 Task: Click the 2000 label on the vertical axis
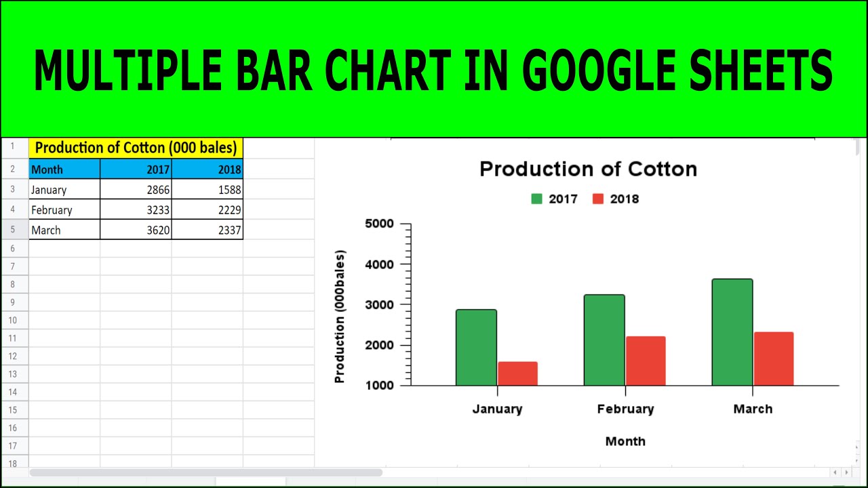point(379,346)
